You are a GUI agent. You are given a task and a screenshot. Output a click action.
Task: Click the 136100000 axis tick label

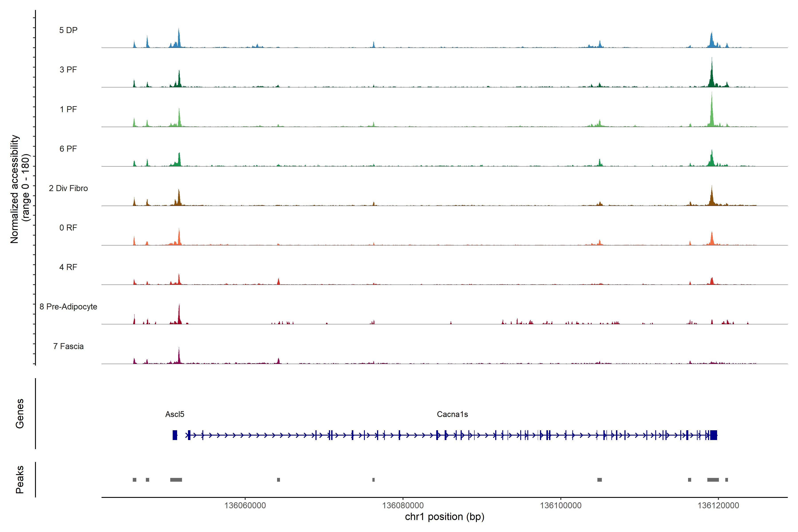click(561, 506)
